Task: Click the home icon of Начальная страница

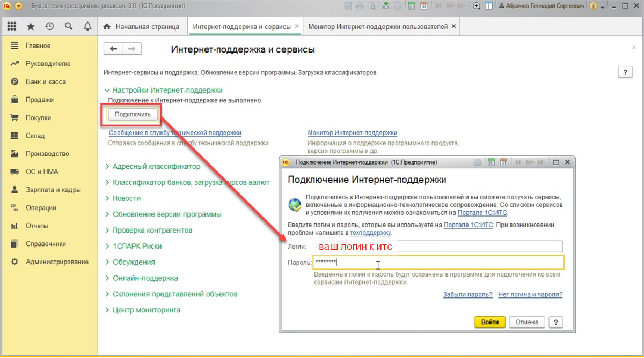Action: coord(107,26)
